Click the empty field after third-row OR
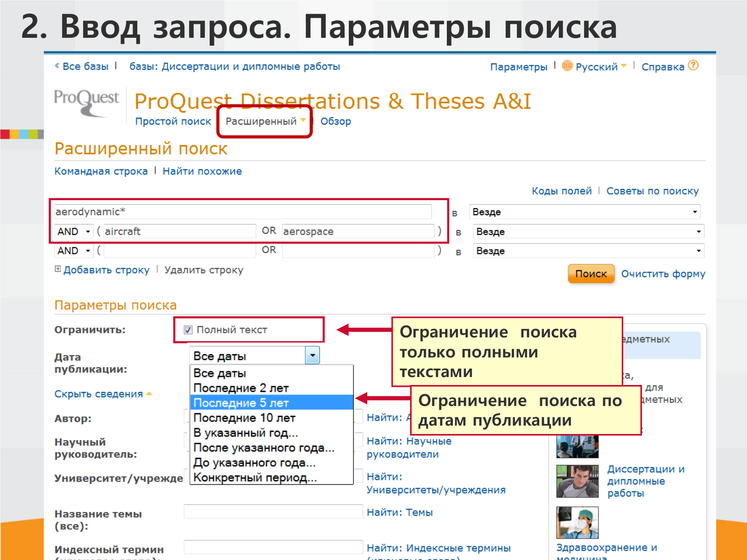Screen dimensions: 747x560 [x=358, y=251]
